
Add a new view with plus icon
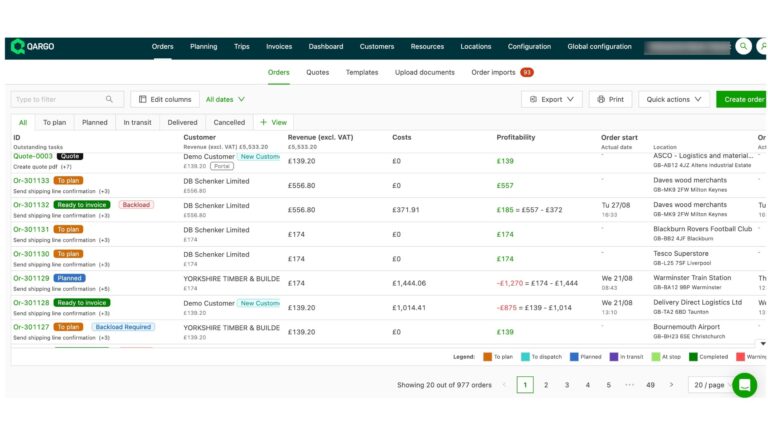[x=273, y=122]
